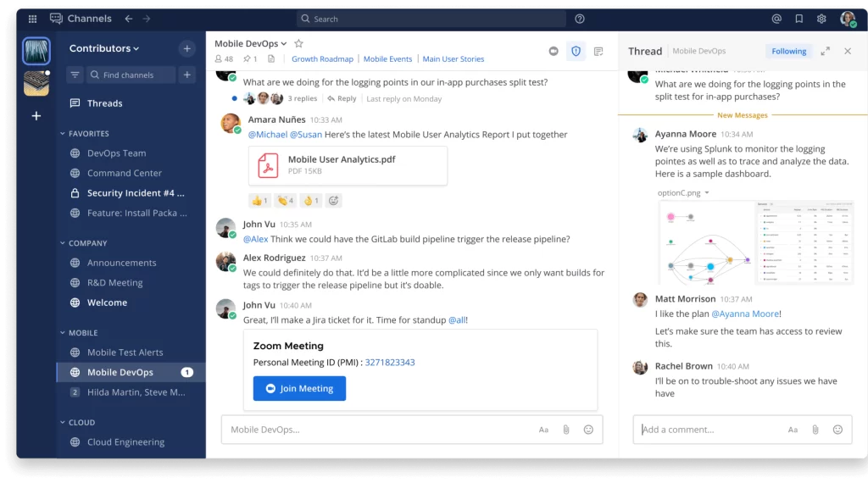Toggle the clapping hands reaction with 4
The height and width of the screenshot is (483, 868).
tap(286, 201)
